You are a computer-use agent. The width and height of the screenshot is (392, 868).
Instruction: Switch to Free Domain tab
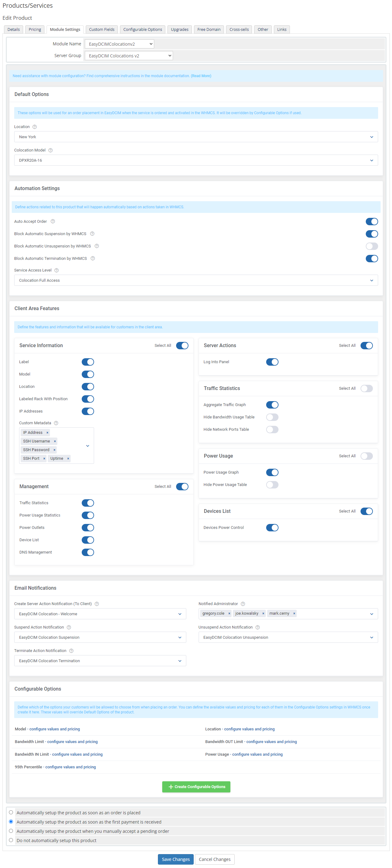[x=209, y=29]
